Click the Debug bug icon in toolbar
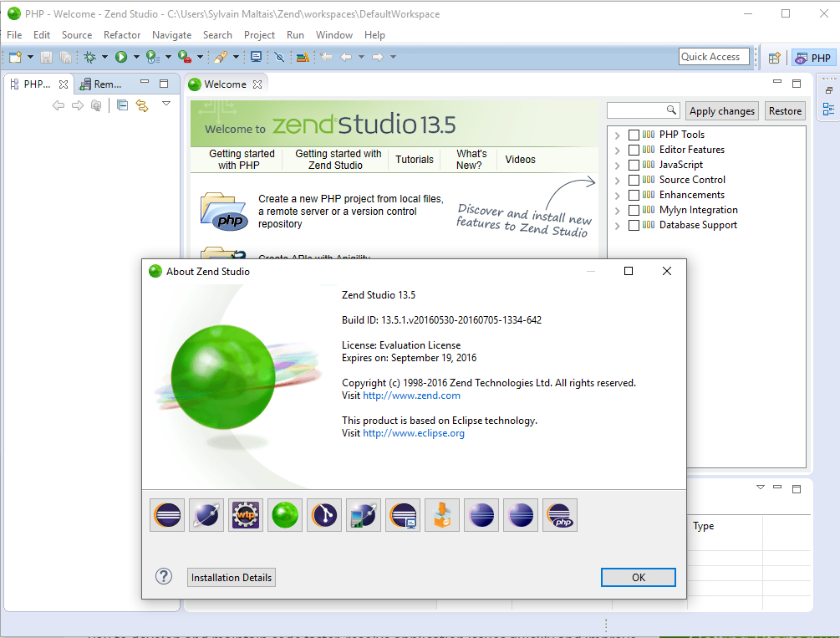 click(90, 57)
